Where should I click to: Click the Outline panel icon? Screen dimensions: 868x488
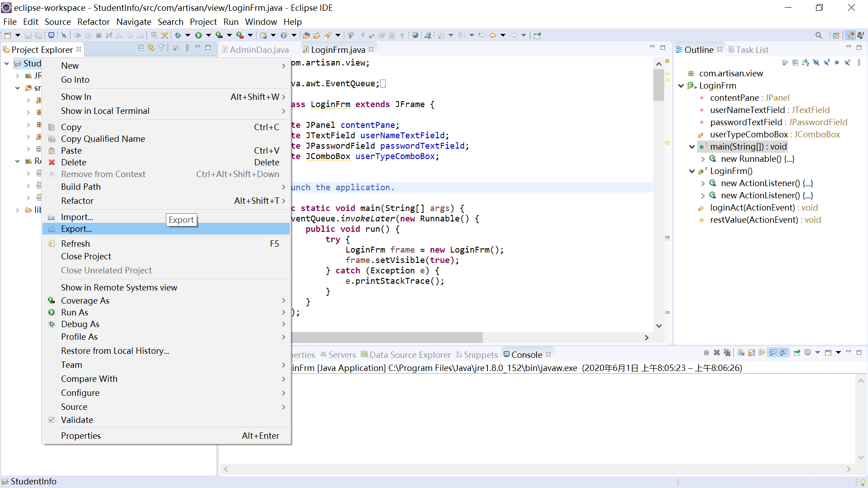(x=681, y=49)
